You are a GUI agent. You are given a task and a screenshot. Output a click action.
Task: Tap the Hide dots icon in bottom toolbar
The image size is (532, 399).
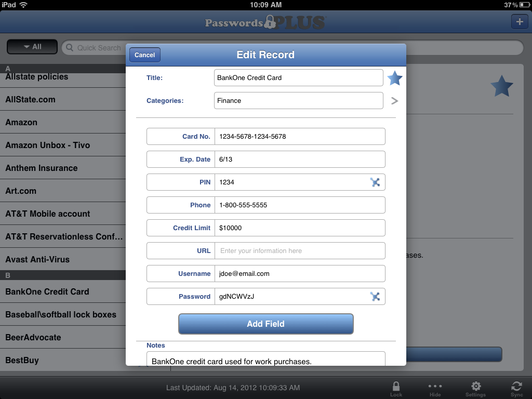tap(435, 388)
